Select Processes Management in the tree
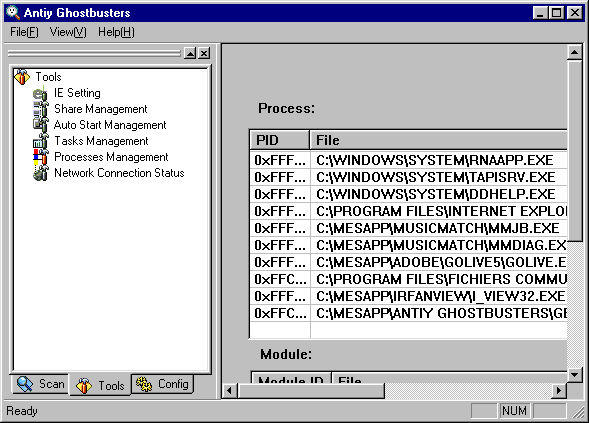589x423 pixels. tap(111, 157)
